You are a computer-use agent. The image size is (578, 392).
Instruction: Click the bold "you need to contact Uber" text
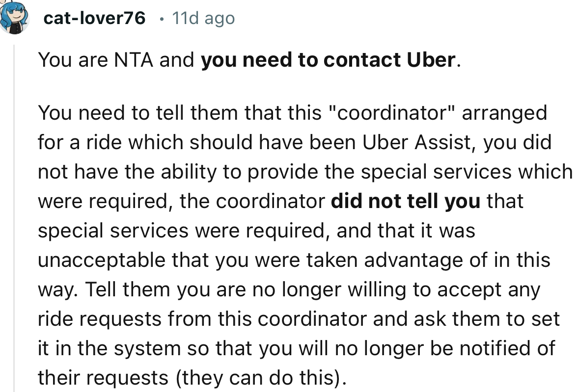[x=328, y=60]
